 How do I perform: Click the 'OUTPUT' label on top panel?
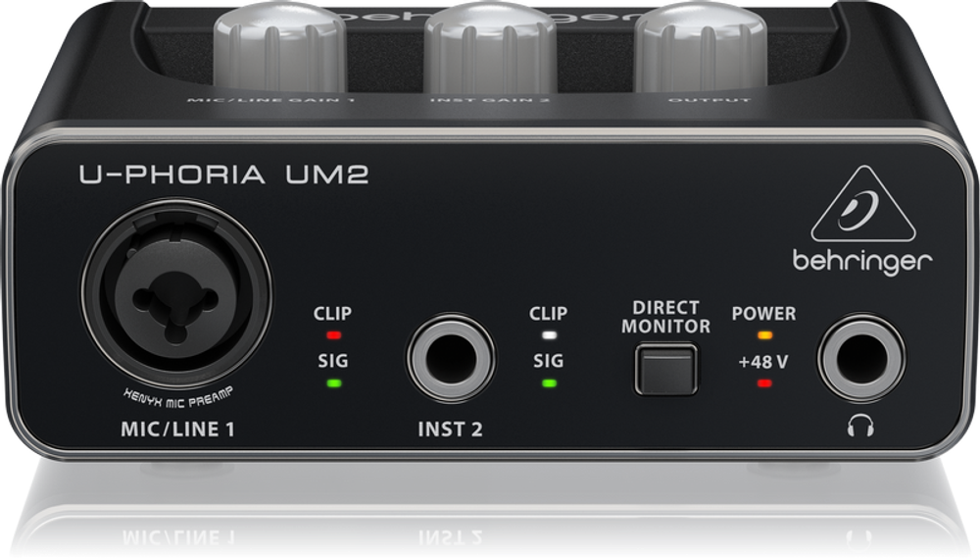(x=709, y=99)
